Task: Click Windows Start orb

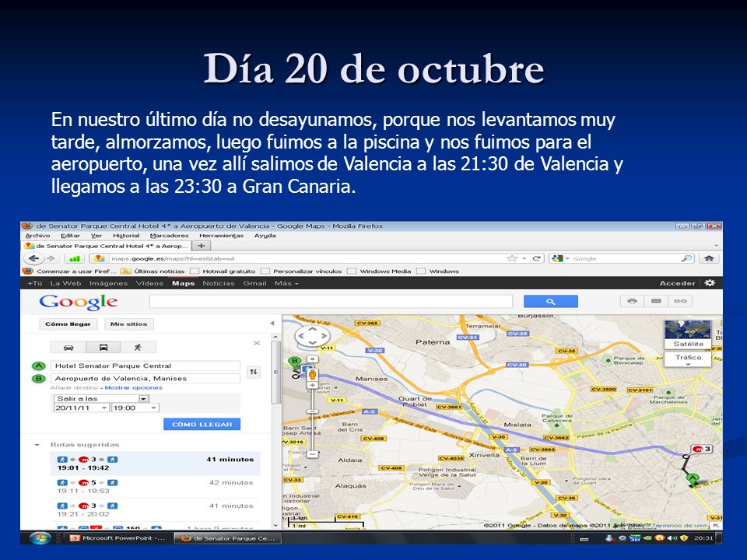Action: [40, 538]
